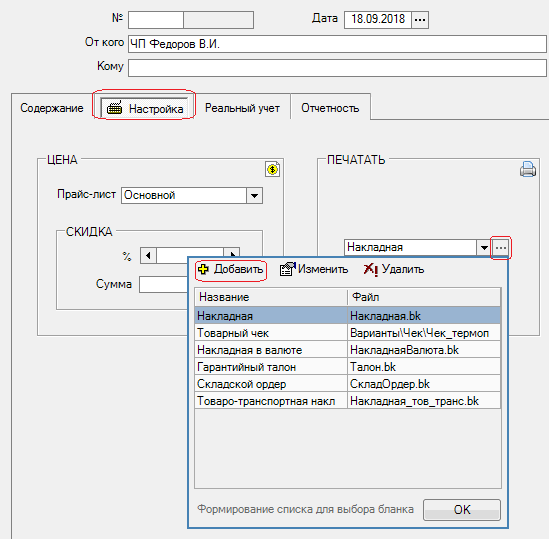Open blank list ellipsis next to Накладная
This screenshot has width=549, height=539.
[501, 248]
